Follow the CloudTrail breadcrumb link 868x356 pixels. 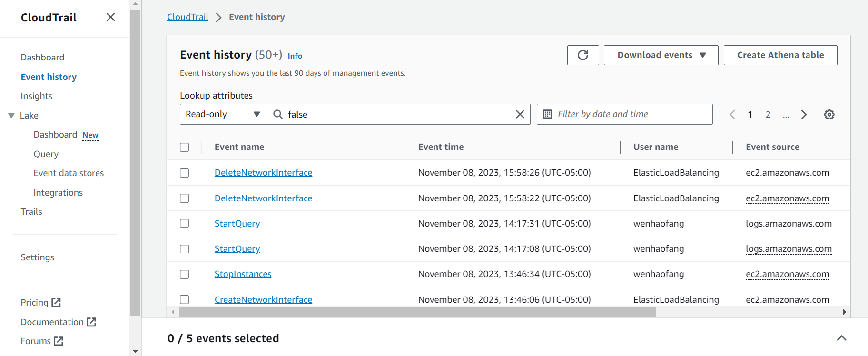pos(187,17)
